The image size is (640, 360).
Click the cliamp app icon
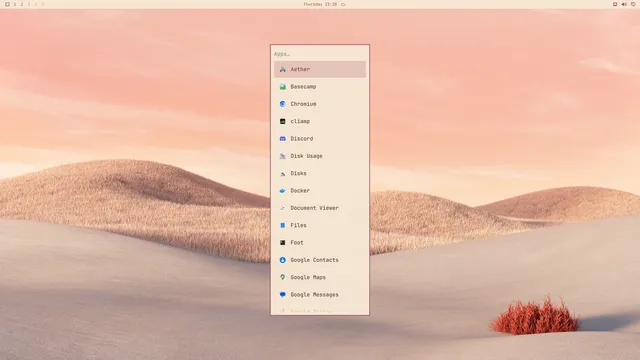pyautogui.click(x=282, y=121)
